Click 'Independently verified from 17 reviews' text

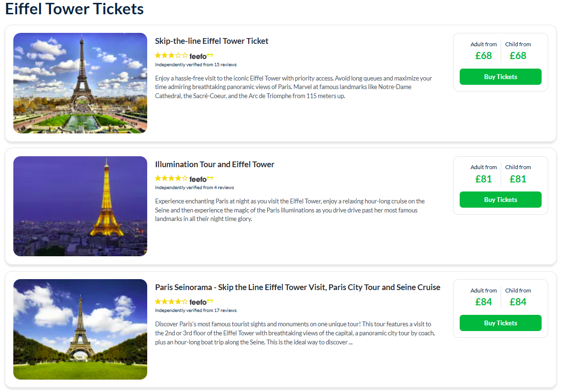tap(195, 311)
